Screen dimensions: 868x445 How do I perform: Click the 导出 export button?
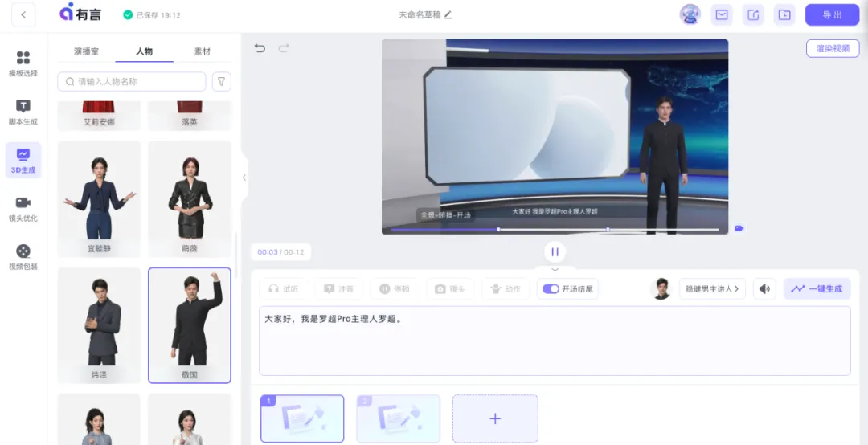832,14
